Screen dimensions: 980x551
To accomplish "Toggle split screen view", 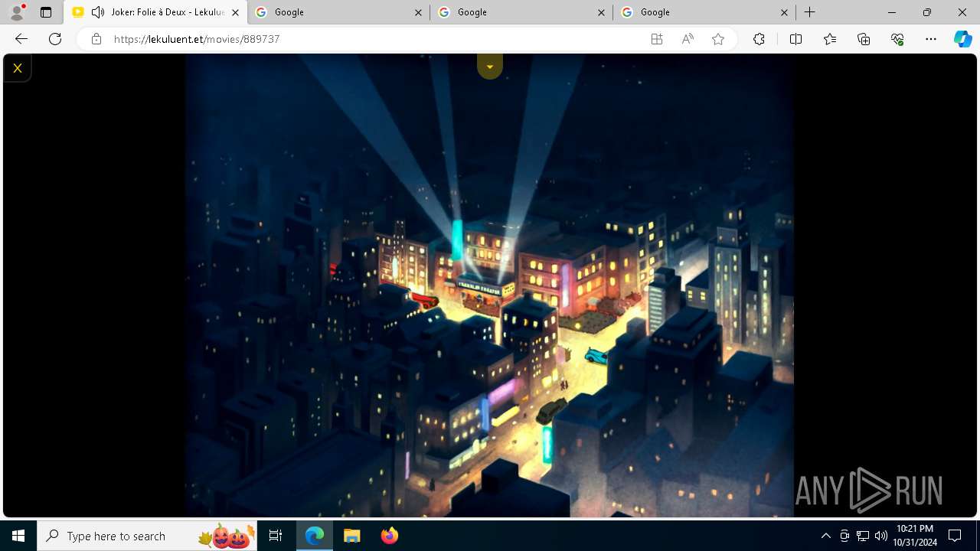I will point(795,39).
